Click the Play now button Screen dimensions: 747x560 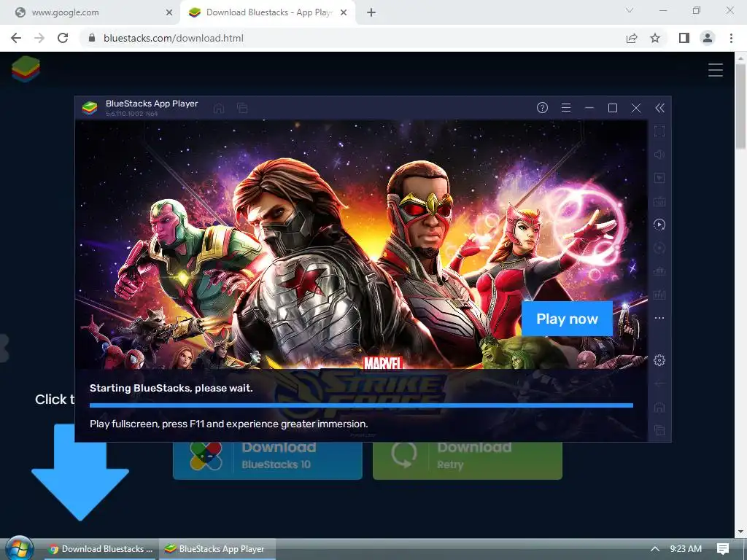[x=567, y=319]
